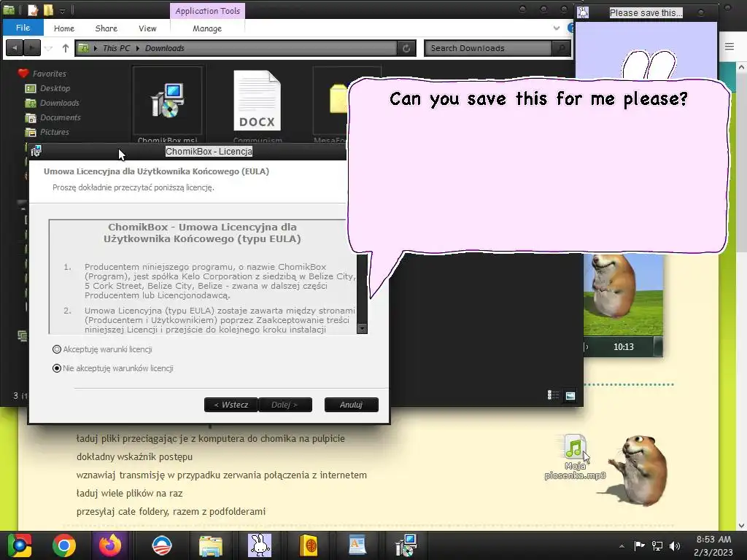Click the hamster mascot image on webpage
Viewport: 747px width, 560px height.
(x=639, y=470)
